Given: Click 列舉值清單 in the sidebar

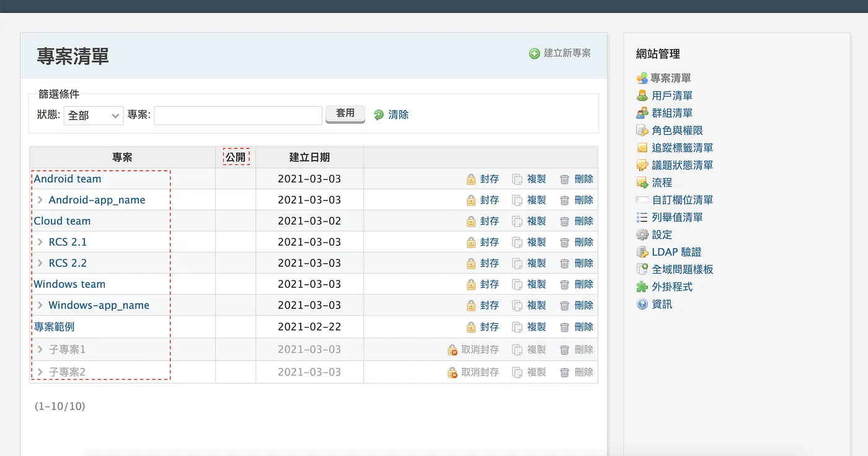Looking at the screenshot, I should click(678, 218).
